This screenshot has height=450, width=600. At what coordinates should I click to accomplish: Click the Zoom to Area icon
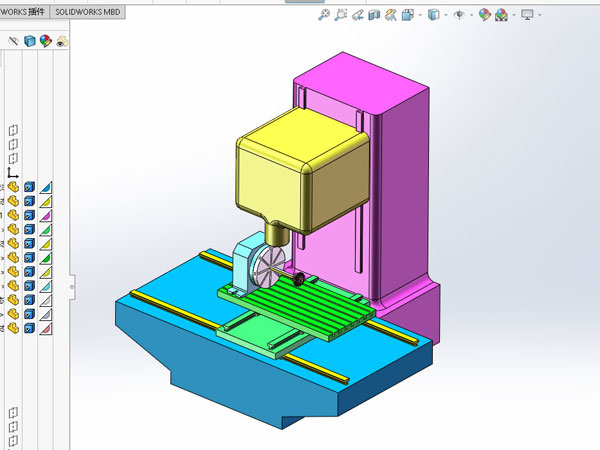tap(342, 15)
